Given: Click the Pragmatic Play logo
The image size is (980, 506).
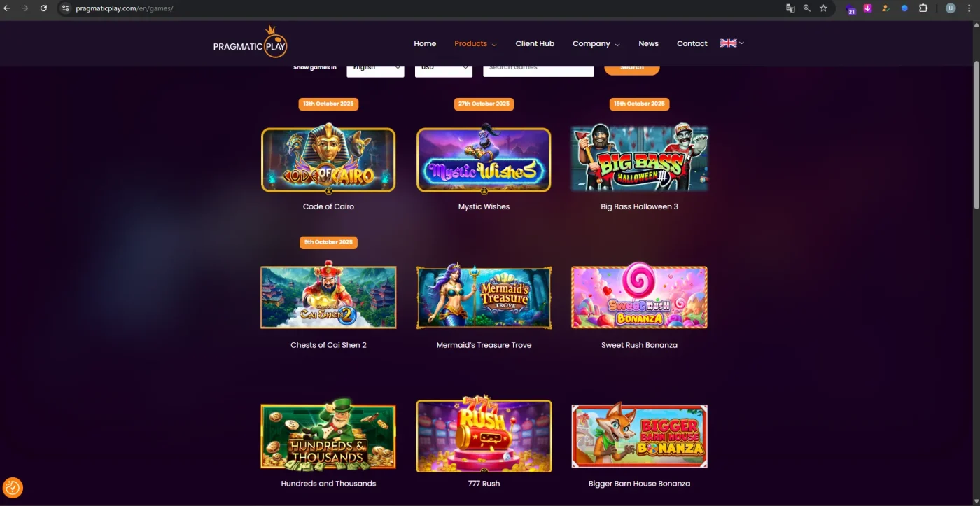Looking at the screenshot, I should pyautogui.click(x=251, y=42).
